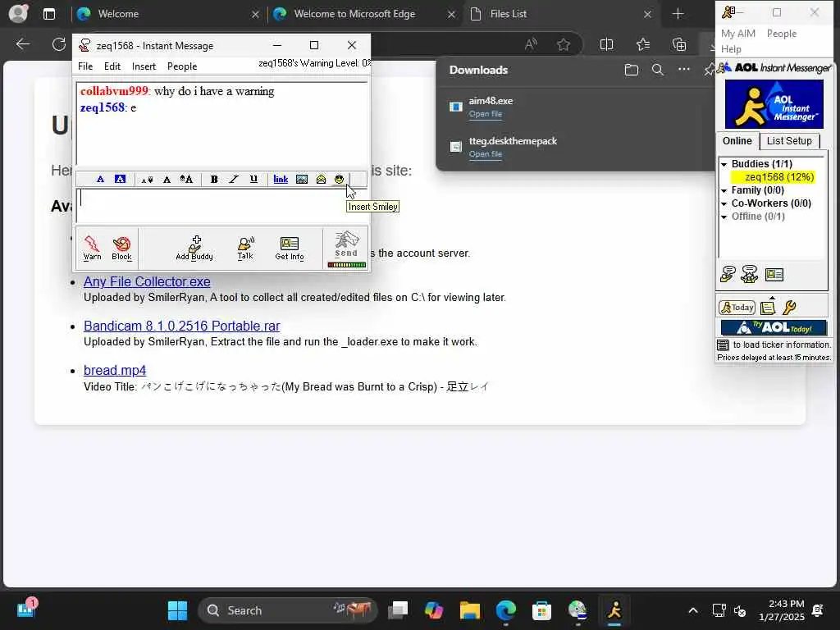Open the Insert menu in Instant Message window
The image size is (840, 630).
pyautogui.click(x=144, y=66)
